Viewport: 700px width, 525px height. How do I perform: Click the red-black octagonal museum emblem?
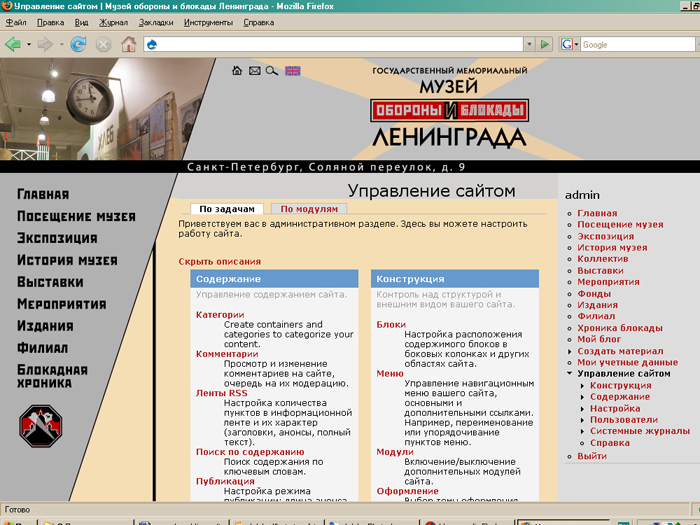tap(41, 426)
